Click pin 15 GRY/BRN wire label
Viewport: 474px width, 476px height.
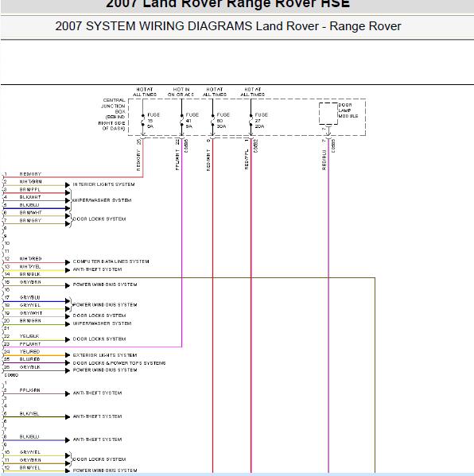[x=30, y=282]
